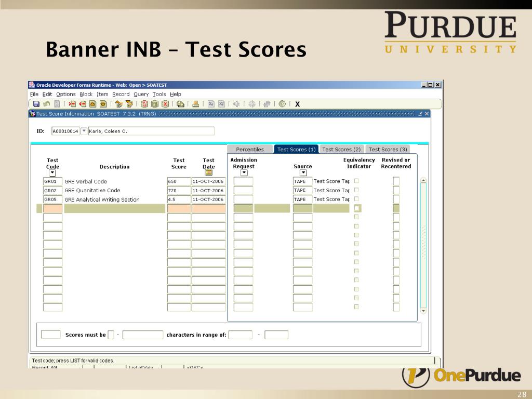
Task: Click the test score field showing 650
Action: coord(179,181)
